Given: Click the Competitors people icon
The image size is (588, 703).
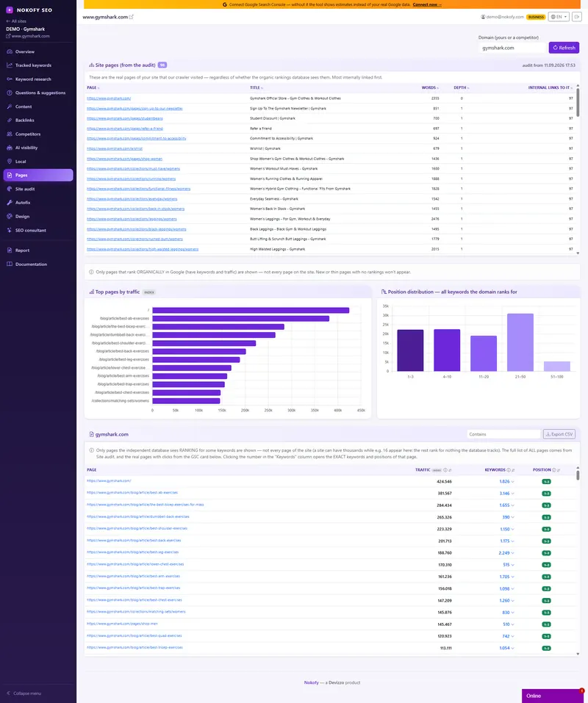Looking at the screenshot, I should [10, 134].
